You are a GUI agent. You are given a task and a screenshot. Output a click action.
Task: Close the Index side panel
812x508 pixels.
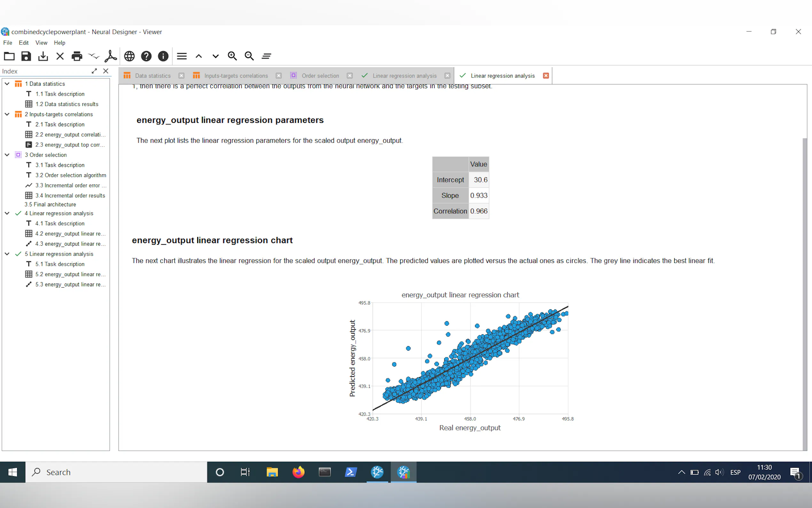coord(106,71)
